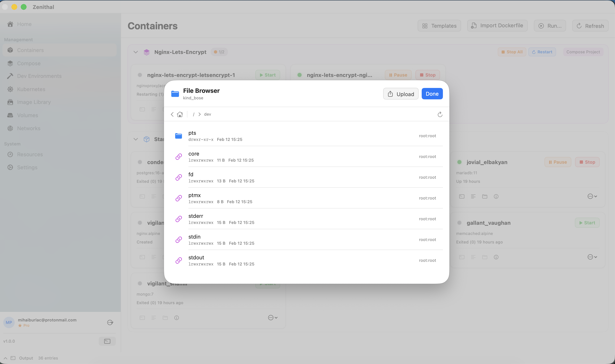
Task: Show info for the vigilant_shamir container
Action: [x=177, y=317]
